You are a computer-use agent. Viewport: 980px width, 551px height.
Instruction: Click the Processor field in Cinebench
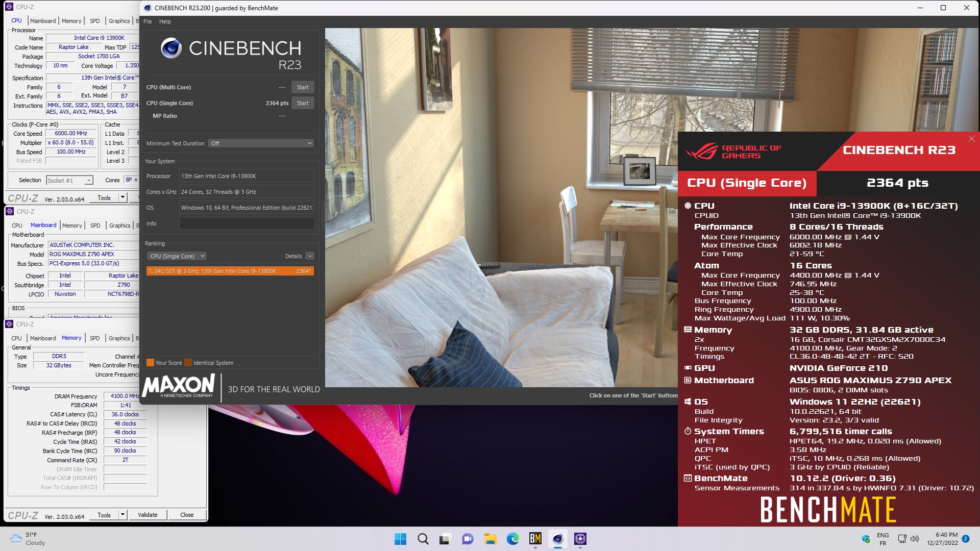coord(247,176)
